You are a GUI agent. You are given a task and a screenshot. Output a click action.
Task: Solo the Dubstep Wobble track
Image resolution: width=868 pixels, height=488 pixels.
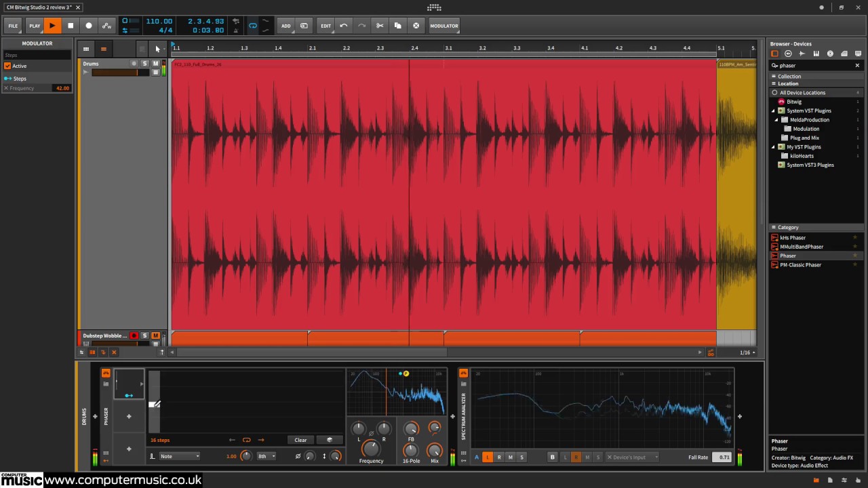point(144,335)
